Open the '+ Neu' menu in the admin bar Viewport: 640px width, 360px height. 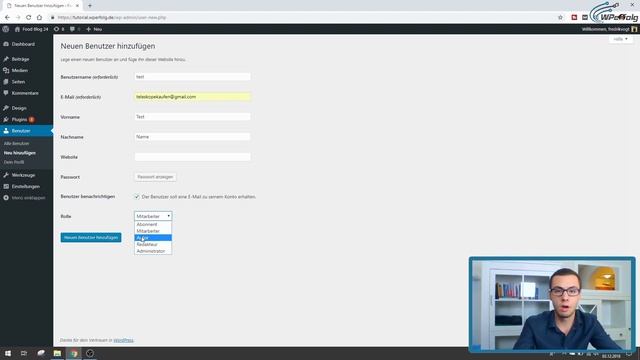[x=94, y=29]
